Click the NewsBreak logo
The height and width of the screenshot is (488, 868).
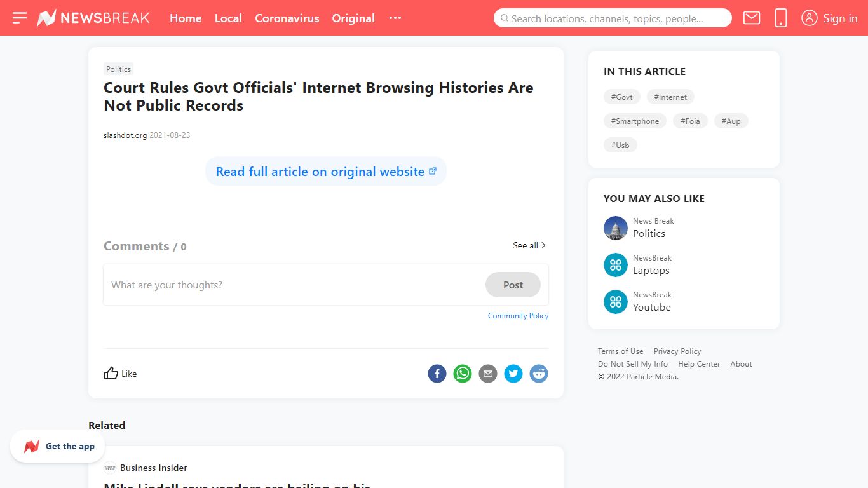point(93,18)
